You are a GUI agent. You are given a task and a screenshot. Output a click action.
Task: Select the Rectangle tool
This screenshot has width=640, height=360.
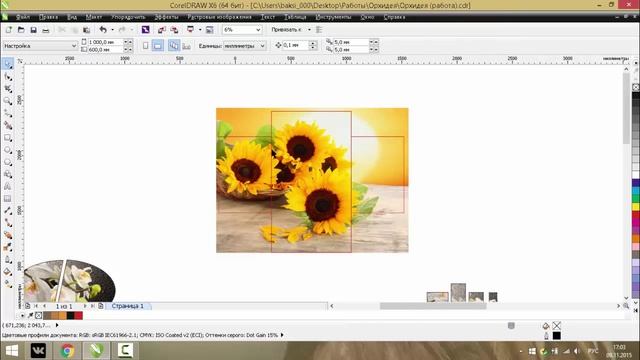tap(7, 138)
